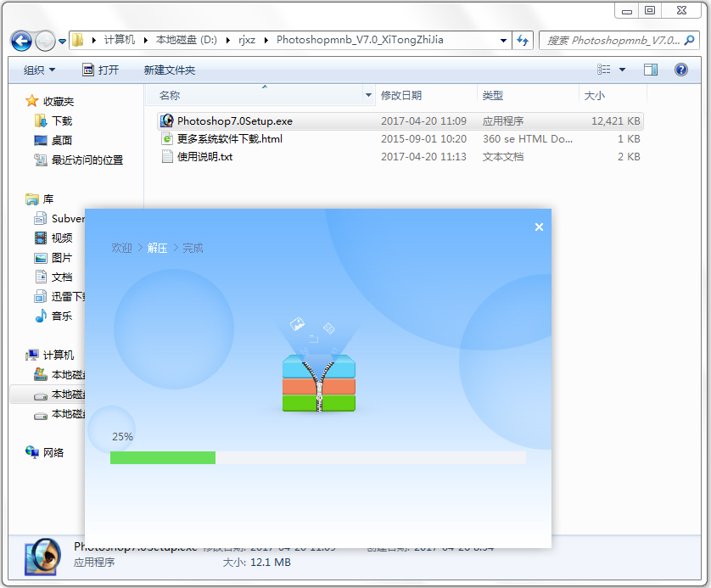Image resolution: width=711 pixels, height=588 pixels.
Task: Click the 欢迎 step in installer breadcrumb
Action: [121, 248]
